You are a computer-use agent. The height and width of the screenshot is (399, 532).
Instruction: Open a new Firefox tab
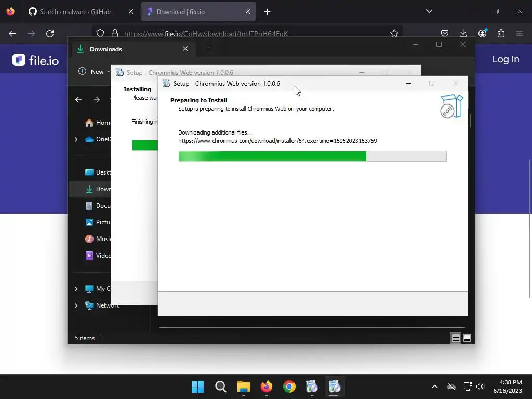(x=268, y=12)
